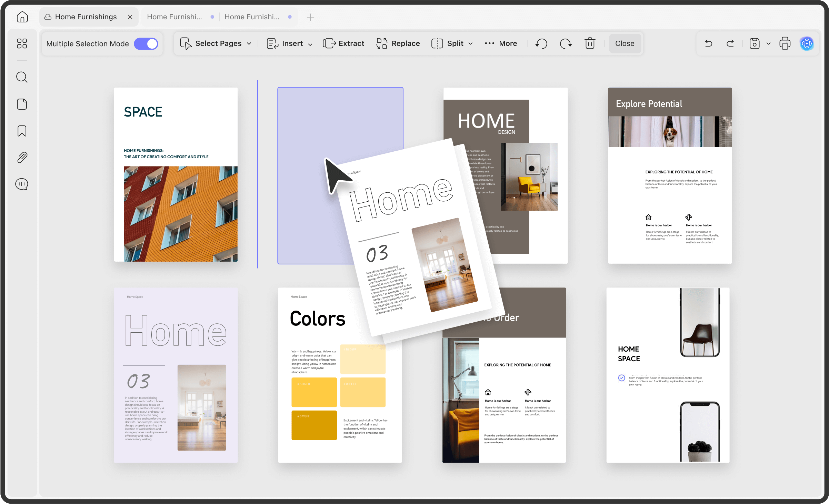This screenshot has height=504, width=829.
Task: Delete selected pages with trash icon
Action: (590, 43)
